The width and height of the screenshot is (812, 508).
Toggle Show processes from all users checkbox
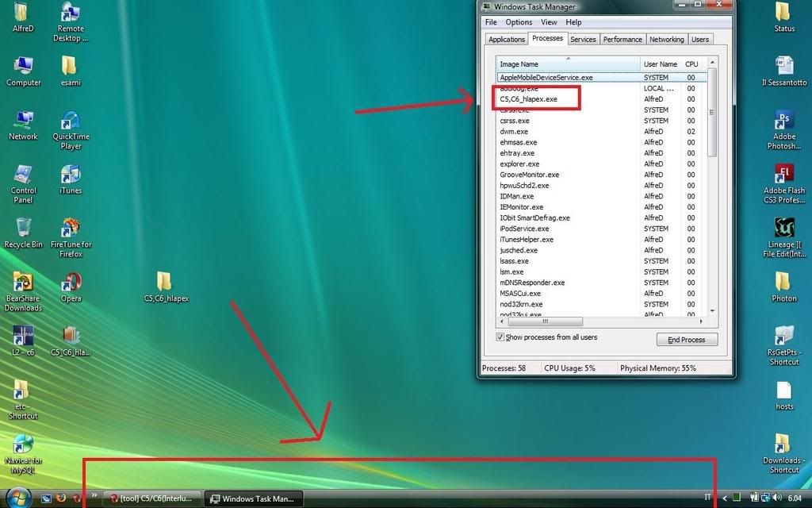coord(500,337)
